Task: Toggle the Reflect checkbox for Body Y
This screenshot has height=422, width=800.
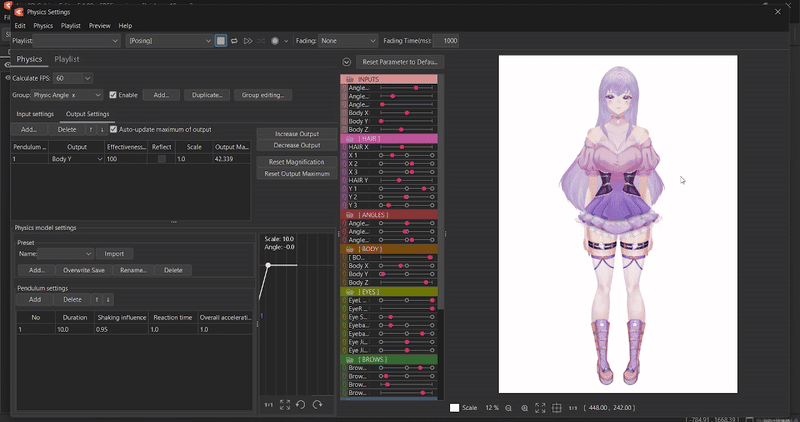Action: 162,159
